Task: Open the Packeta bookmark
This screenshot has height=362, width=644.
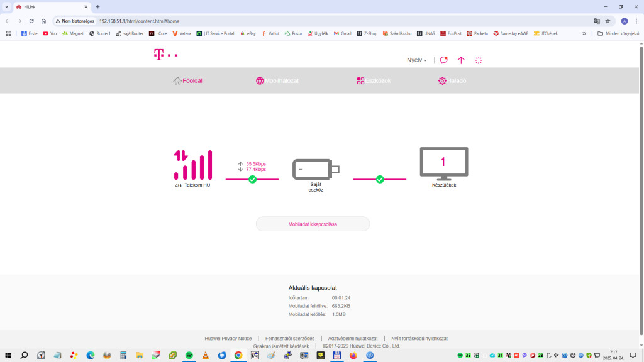Action: click(477, 34)
